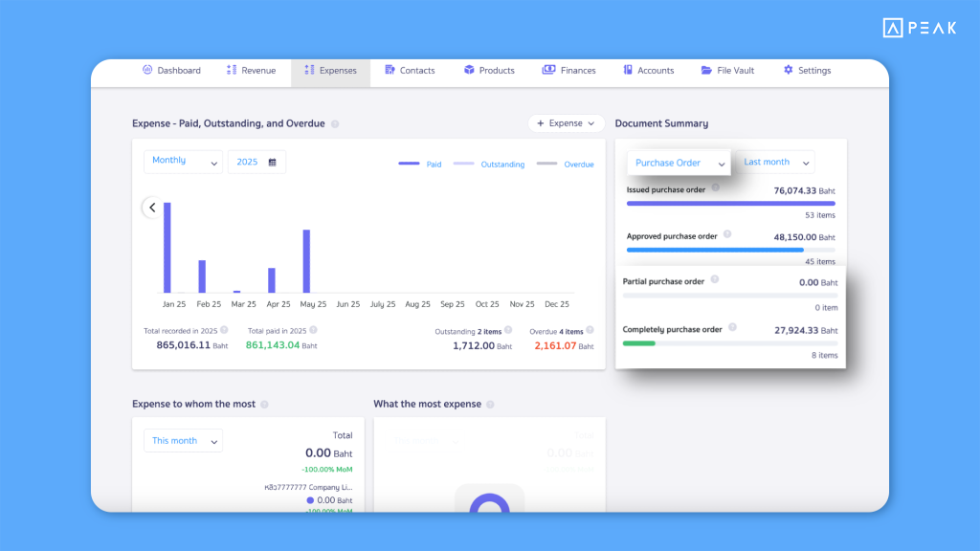The height and width of the screenshot is (551, 980).
Task: Go to the Finances tab
Action: pyautogui.click(x=568, y=71)
